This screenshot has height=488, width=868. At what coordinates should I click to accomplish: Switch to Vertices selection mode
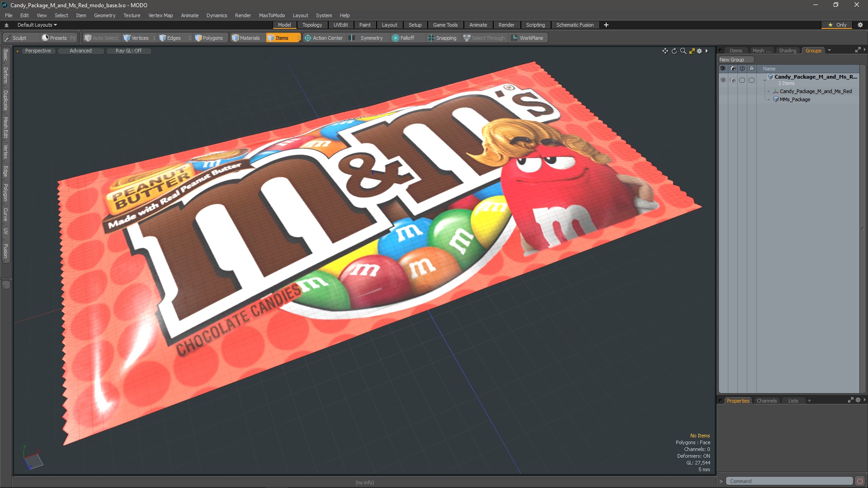coord(139,38)
